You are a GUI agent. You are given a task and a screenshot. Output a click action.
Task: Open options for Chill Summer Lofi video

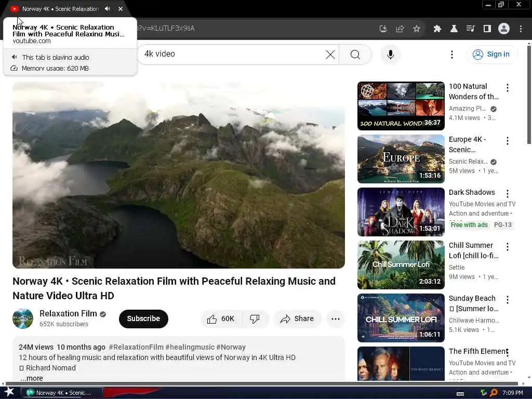click(508, 247)
